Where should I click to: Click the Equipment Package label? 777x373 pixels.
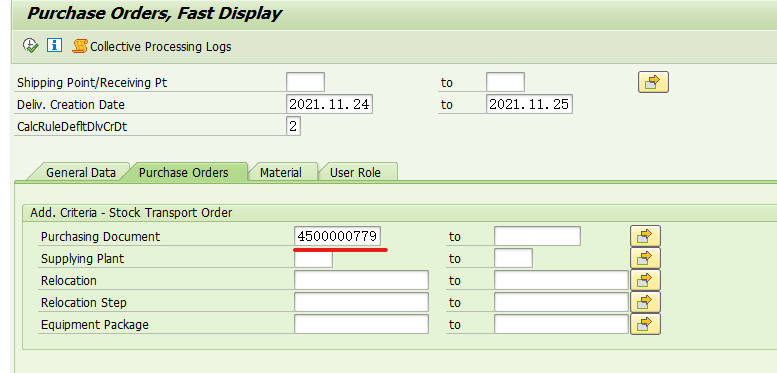(x=95, y=324)
